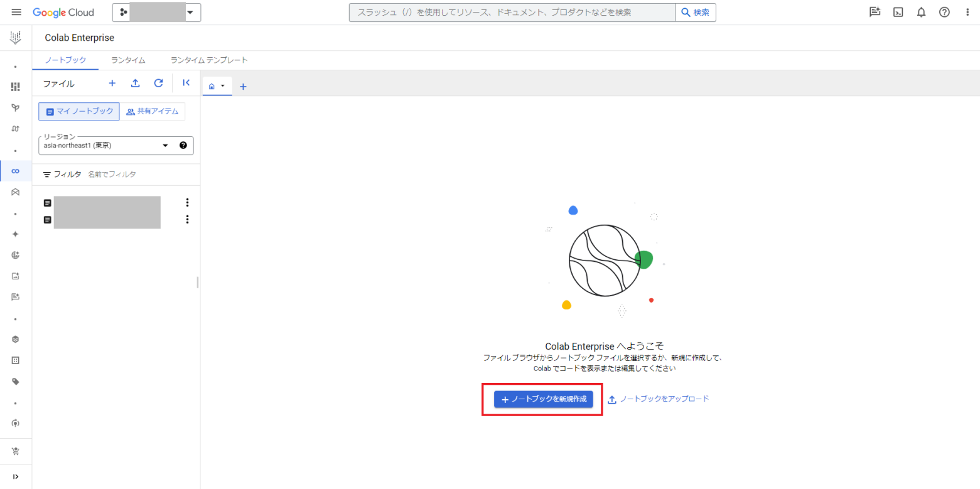Click the Vertex AI logo icon
Viewport: 980px width, 489px height.
point(16,38)
